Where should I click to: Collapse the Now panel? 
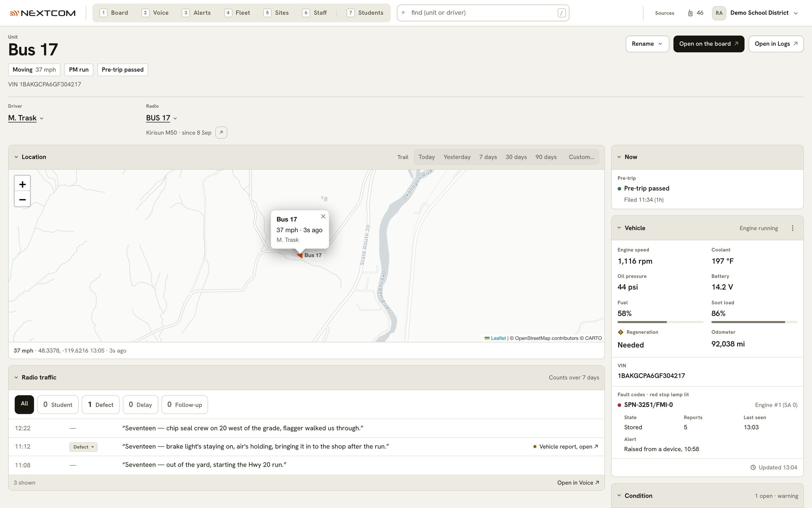[x=619, y=157]
